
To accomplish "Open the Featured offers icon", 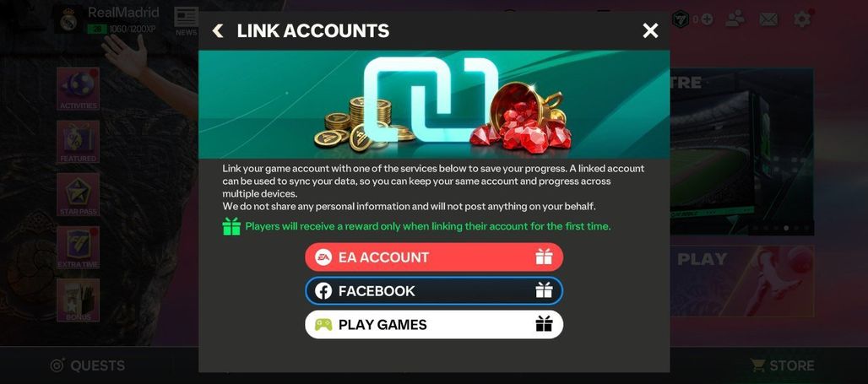I will click(78, 142).
